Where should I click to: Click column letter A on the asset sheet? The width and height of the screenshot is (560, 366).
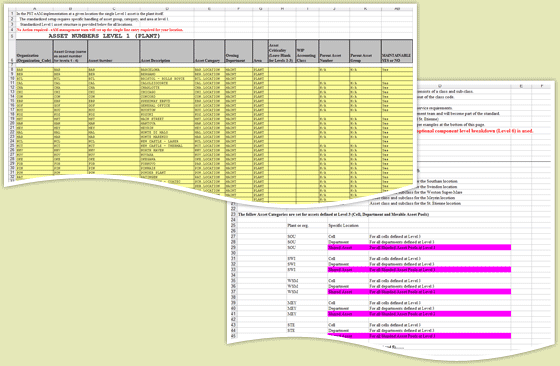tap(34, 9)
